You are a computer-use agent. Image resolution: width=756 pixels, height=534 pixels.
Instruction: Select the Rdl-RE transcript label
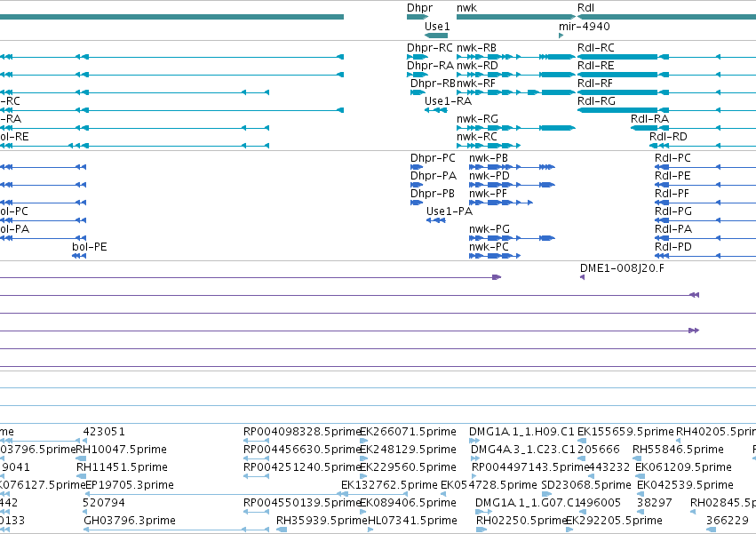pos(595,66)
